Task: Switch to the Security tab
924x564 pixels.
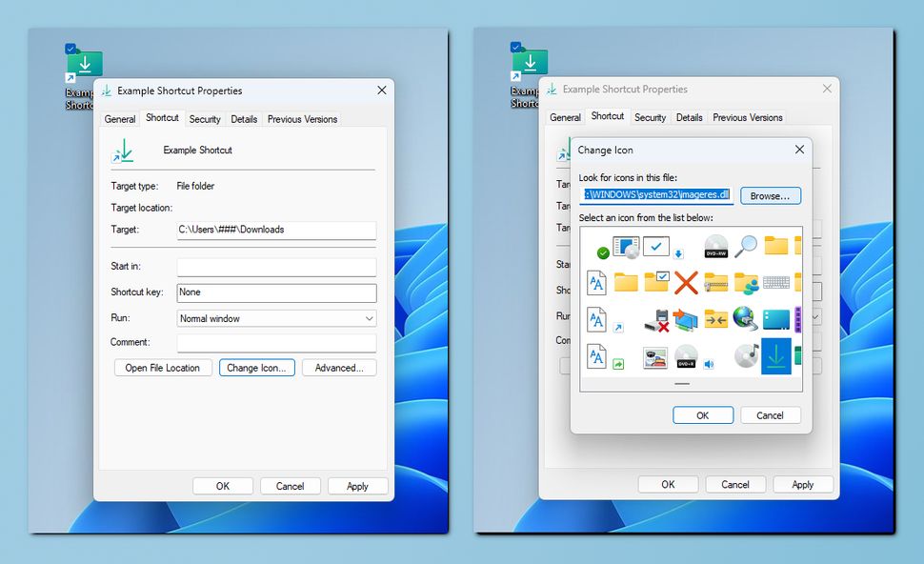Action: click(x=204, y=118)
